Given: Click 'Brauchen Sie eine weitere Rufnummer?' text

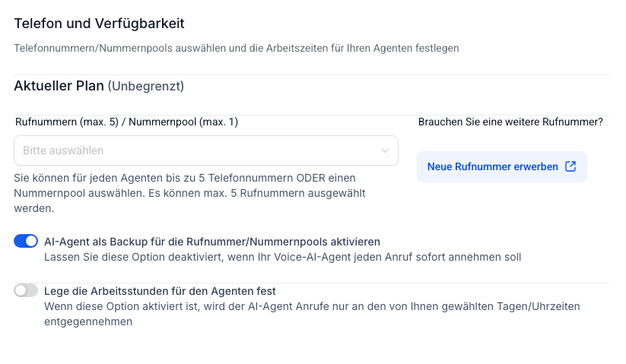Looking at the screenshot, I should (510, 122).
